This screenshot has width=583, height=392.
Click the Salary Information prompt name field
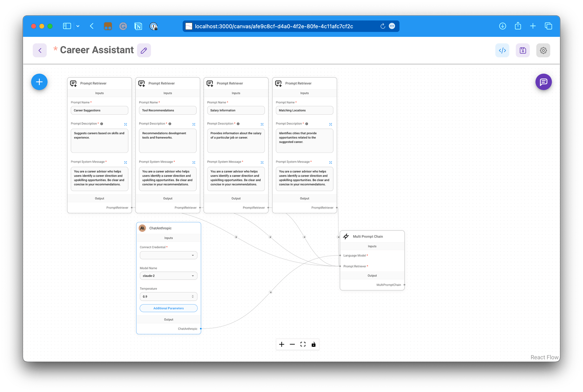(x=236, y=110)
